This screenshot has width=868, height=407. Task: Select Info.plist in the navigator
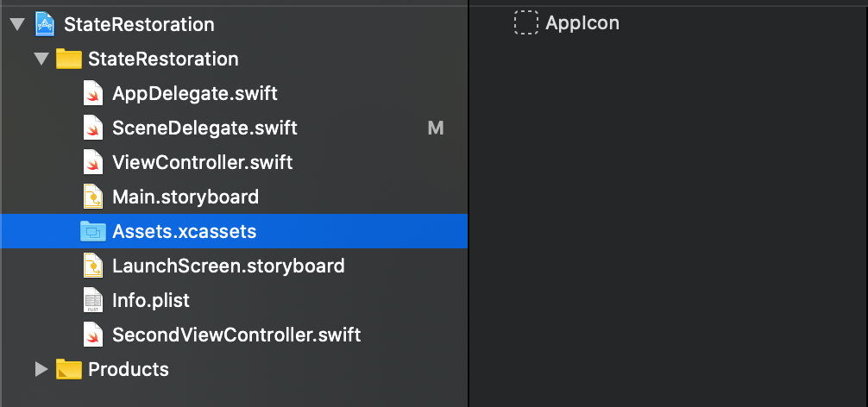(x=234, y=300)
